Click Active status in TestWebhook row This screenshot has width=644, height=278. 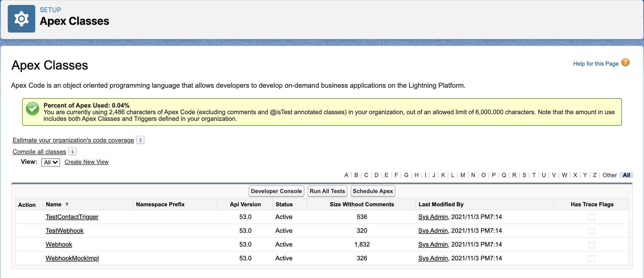(284, 231)
